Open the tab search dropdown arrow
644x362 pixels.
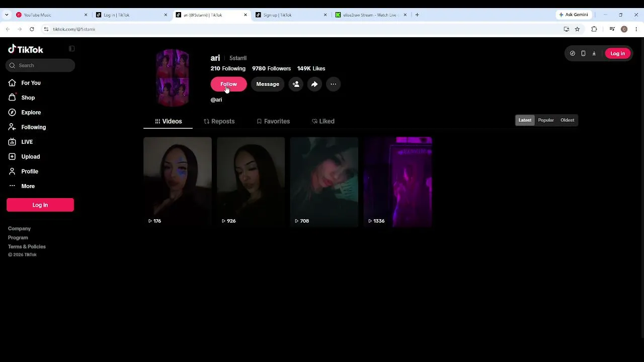tap(7, 15)
